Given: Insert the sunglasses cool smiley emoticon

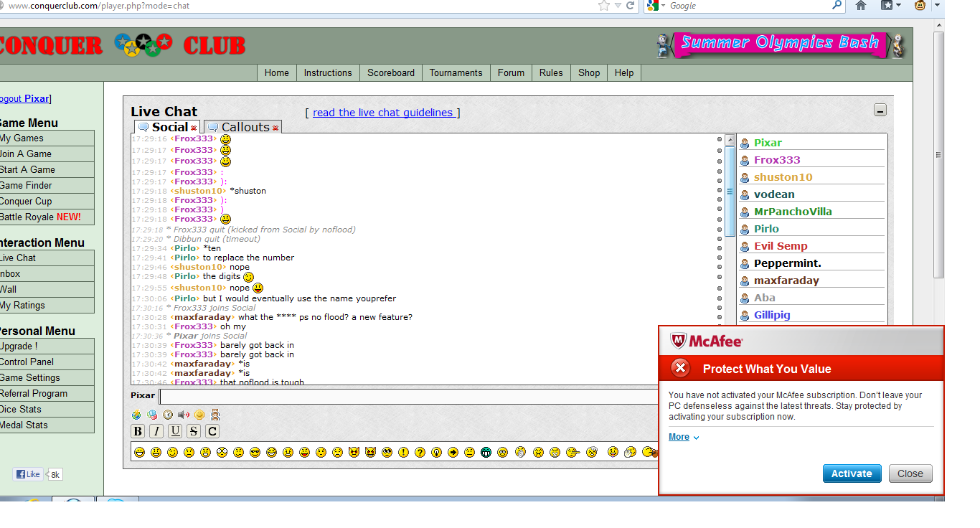Looking at the screenshot, I should (x=255, y=453).
